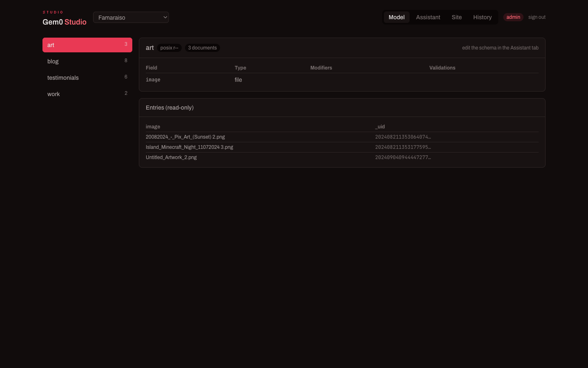The image size is (588, 368).
Task: Select entry Island_Minecraft_Night_11072024 3.png
Action: tap(189, 147)
